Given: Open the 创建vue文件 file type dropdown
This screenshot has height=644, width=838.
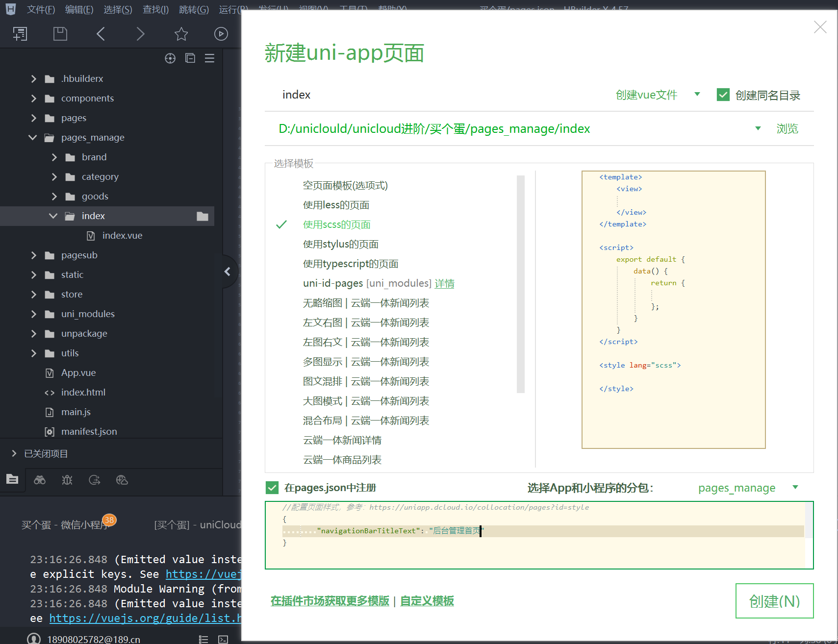Looking at the screenshot, I should pos(658,95).
